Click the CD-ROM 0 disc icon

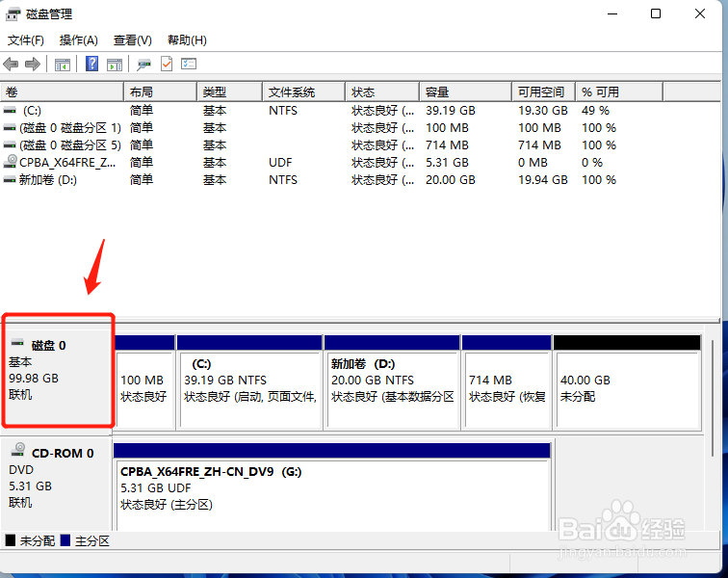pos(18,449)
